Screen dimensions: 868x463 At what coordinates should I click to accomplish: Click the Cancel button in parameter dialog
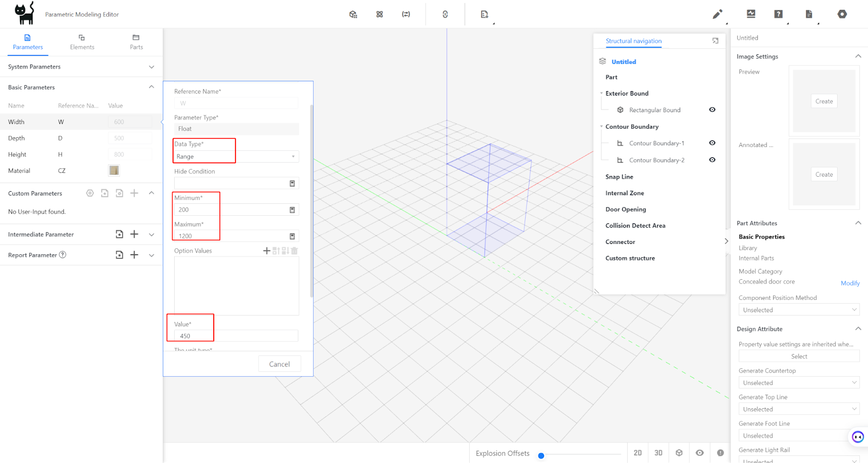tap(279, 364)
